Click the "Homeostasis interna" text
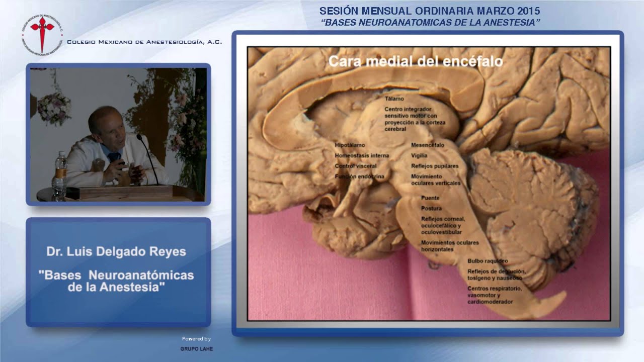 (x=362, y=155)
